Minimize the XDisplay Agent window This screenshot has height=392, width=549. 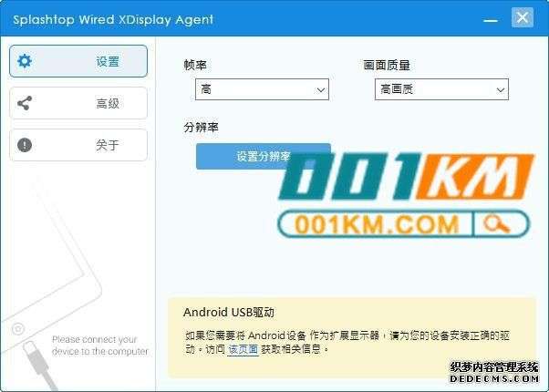[x=491, y=20]
